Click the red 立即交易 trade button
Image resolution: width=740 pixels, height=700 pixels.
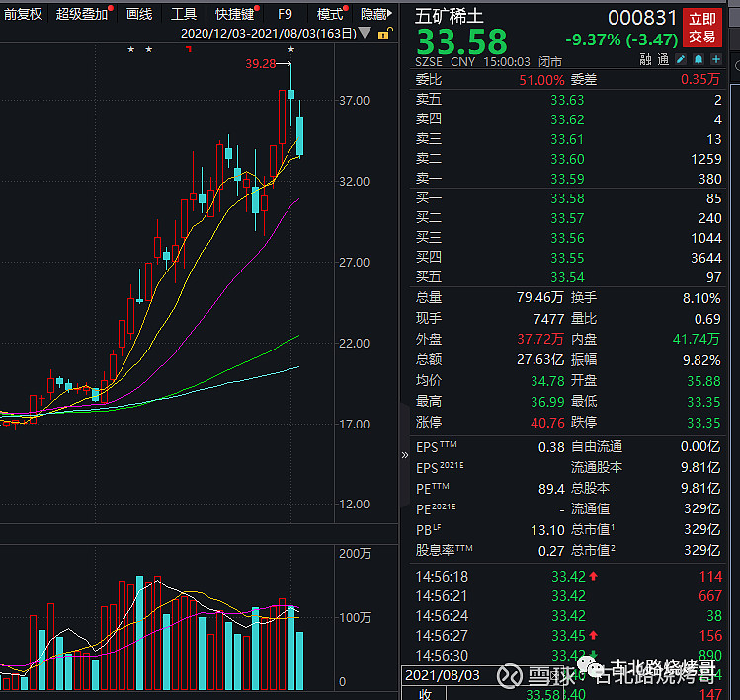point(702,28)
